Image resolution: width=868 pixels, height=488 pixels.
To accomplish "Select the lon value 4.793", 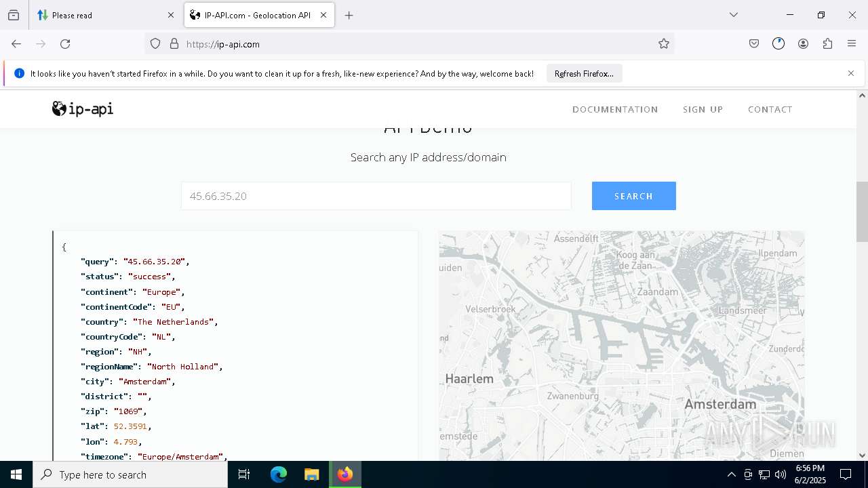I will [125, 441].
